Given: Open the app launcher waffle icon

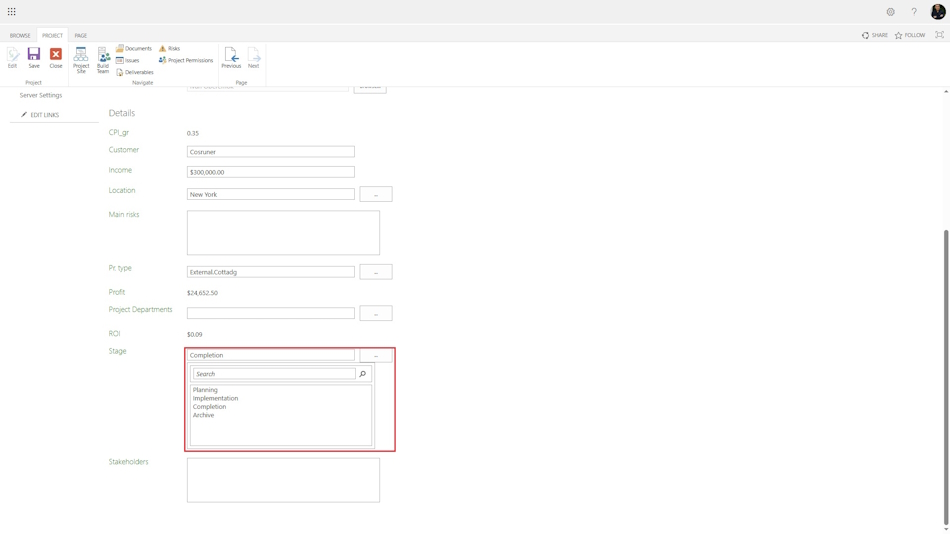Looking at the screenshot, I should (x=12, y=12).
